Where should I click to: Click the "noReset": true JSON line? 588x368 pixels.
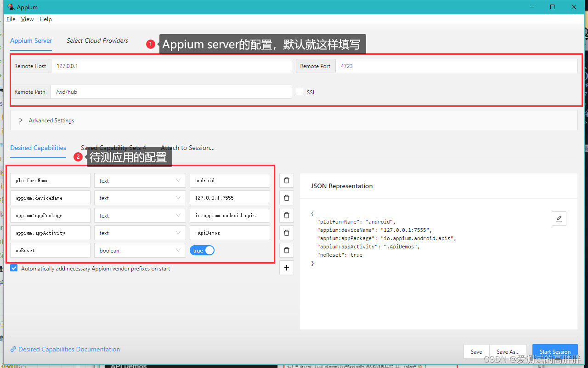click(340, 255)
